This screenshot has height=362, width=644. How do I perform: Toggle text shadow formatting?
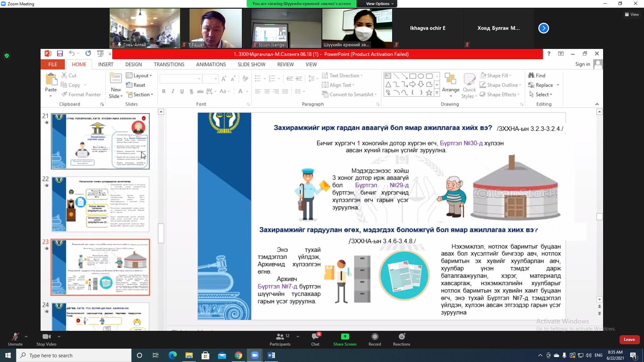coord(191,91)
